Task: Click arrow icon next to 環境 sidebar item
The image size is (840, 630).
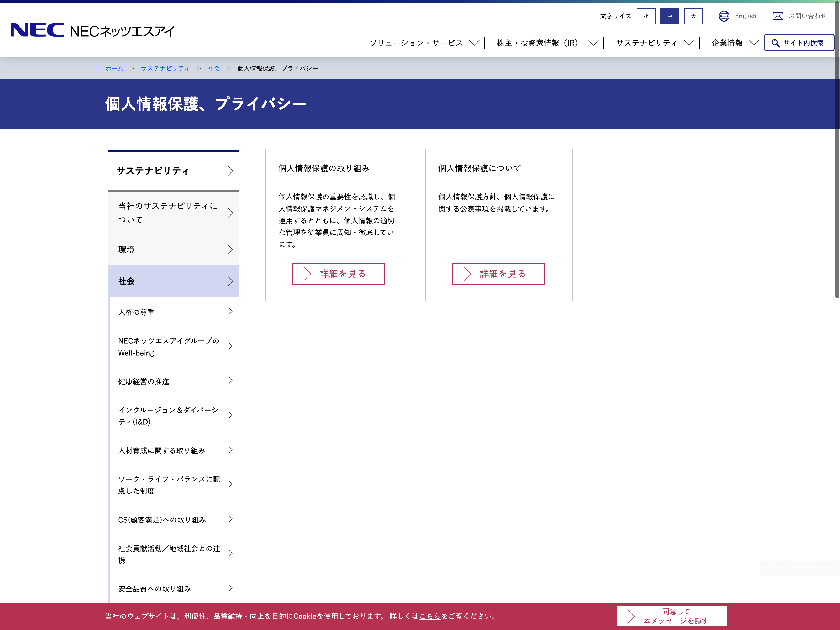Action: pyautogui.click(x=230, y=249)
